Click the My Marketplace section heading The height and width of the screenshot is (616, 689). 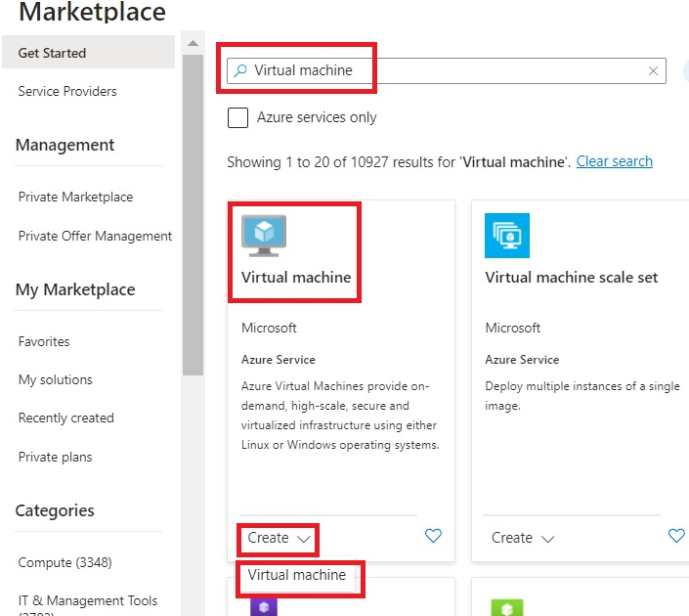point(75,289)
